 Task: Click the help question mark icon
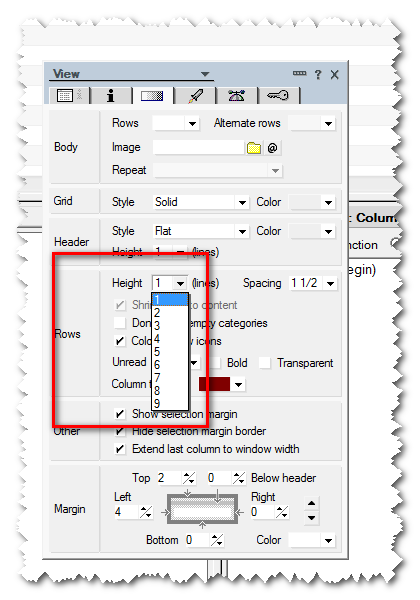point(318,74)
